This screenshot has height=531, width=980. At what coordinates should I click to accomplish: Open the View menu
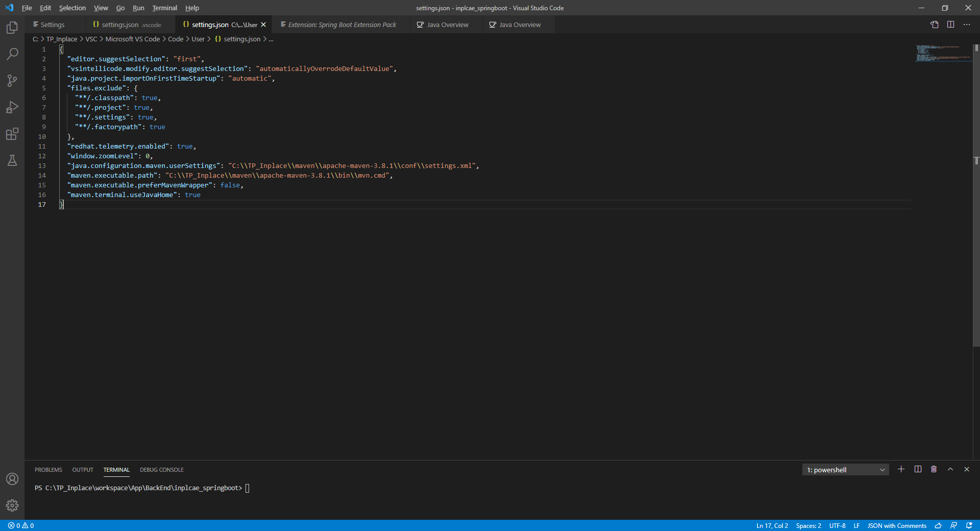101,8
